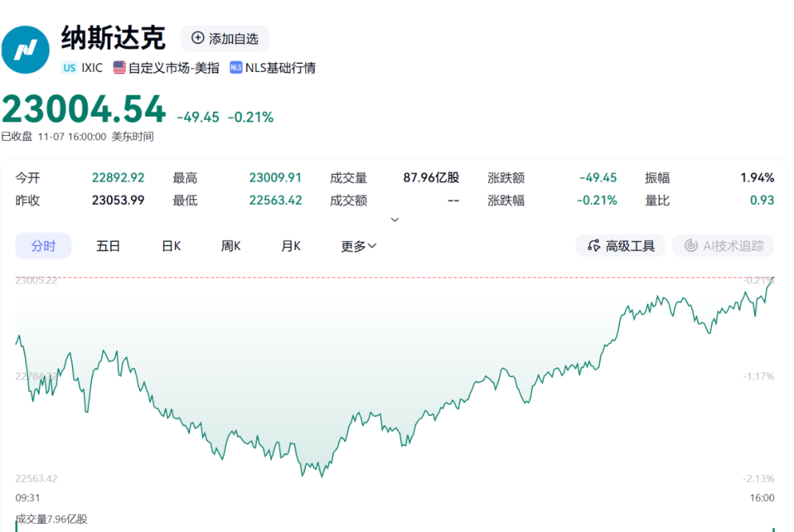Select the 周K weekly chart tab
Image resolution: width=794 pixels, height=532 pixels.
pyautogui.click(x=231, y=246)
